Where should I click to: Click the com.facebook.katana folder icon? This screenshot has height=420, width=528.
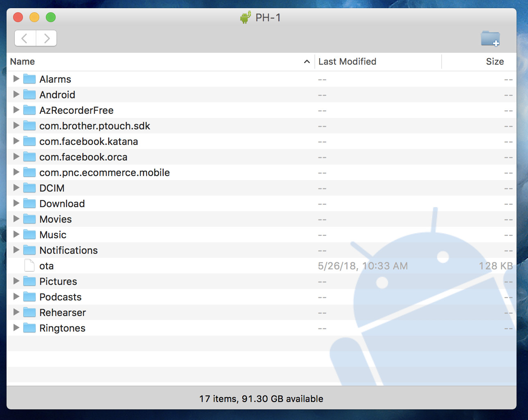(x=29, y=141)
